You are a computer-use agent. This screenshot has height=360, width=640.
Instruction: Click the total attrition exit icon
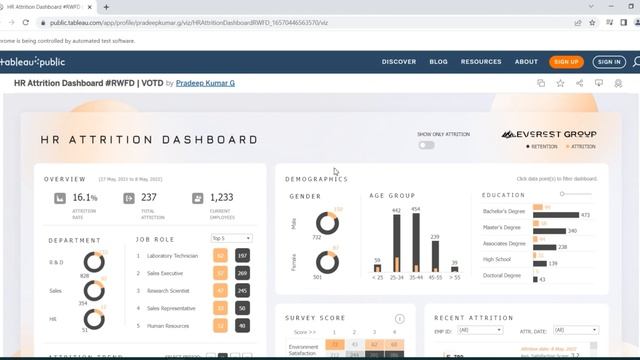[x=129, y=198]
